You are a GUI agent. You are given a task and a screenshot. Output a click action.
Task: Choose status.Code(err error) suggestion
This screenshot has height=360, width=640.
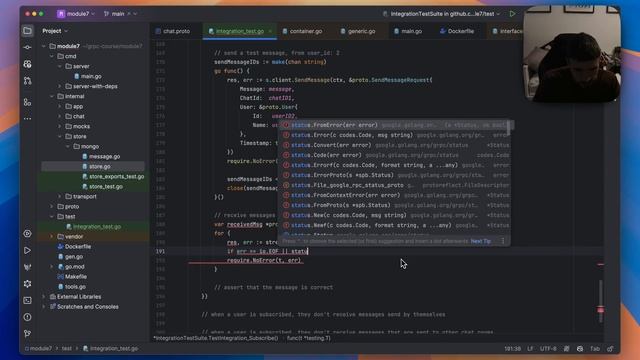click(394, 155)
